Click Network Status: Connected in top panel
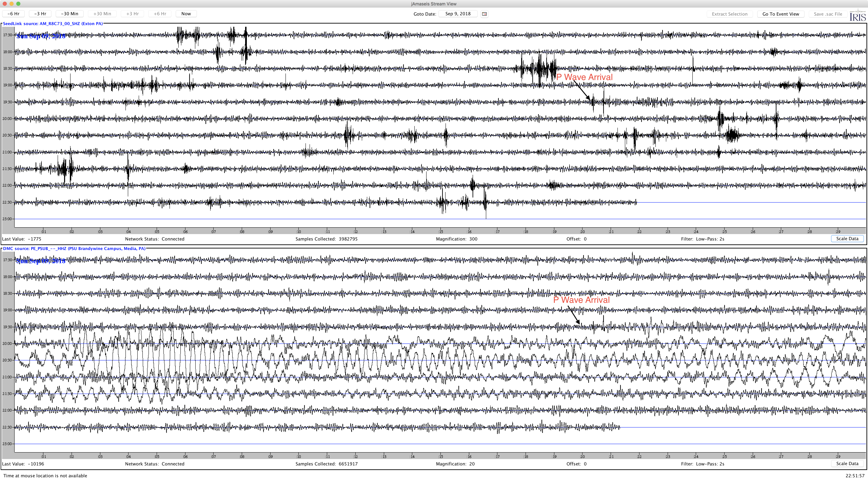 point(155,239)
